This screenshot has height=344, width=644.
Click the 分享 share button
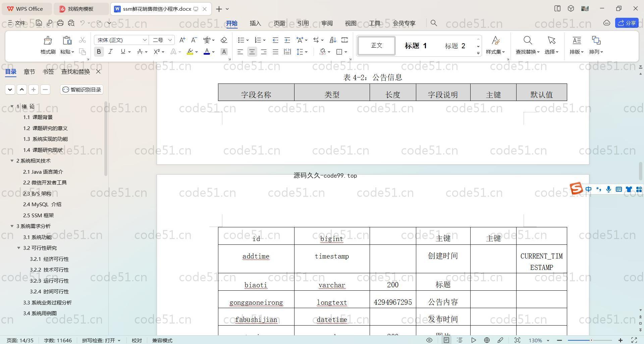click(627, 23)
